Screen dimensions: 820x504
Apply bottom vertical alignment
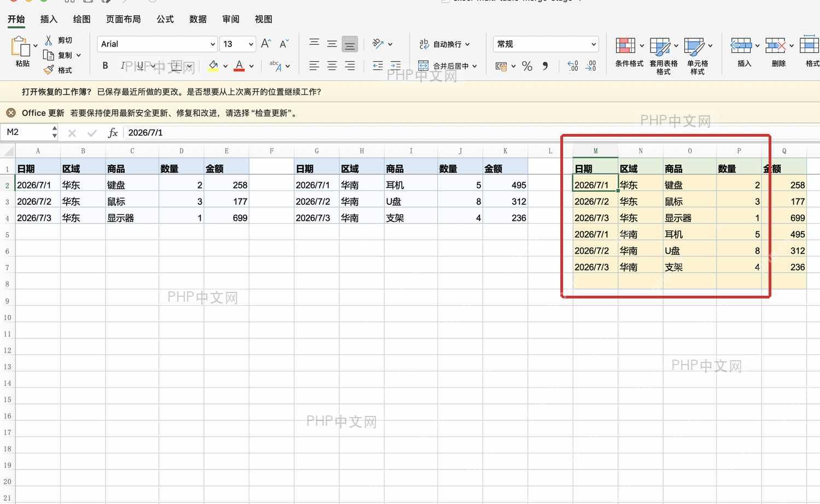(350, 44)
